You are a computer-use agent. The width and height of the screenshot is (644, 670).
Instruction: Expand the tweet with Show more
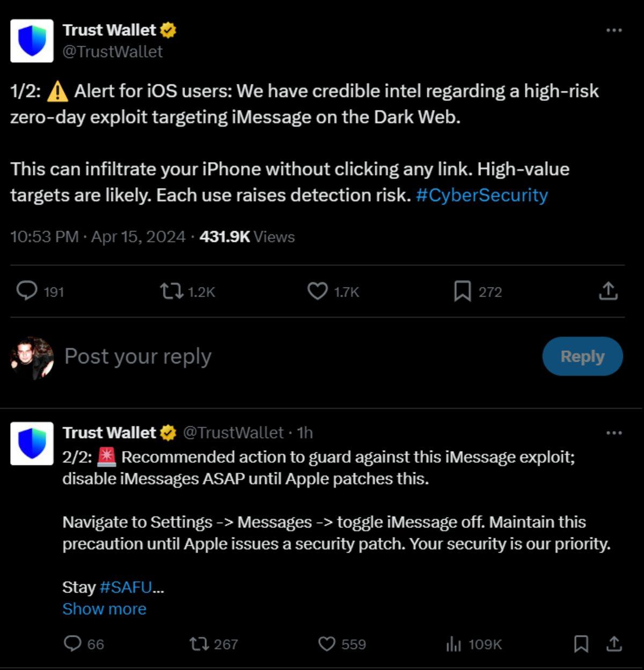[104, 609]
